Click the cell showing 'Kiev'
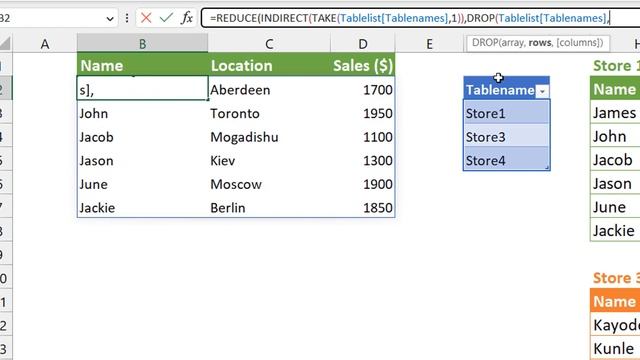Viewport: 640px width, 360px height. [269, 161]
